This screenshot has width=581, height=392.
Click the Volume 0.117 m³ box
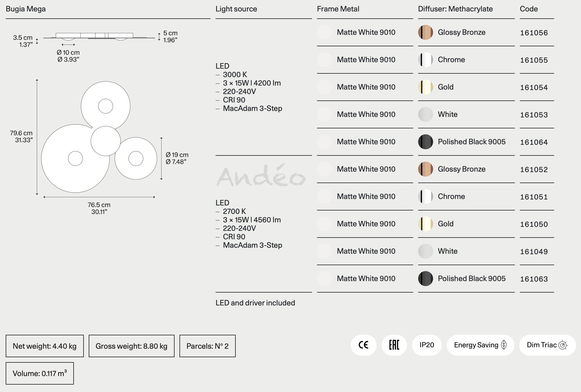[40, 373]
